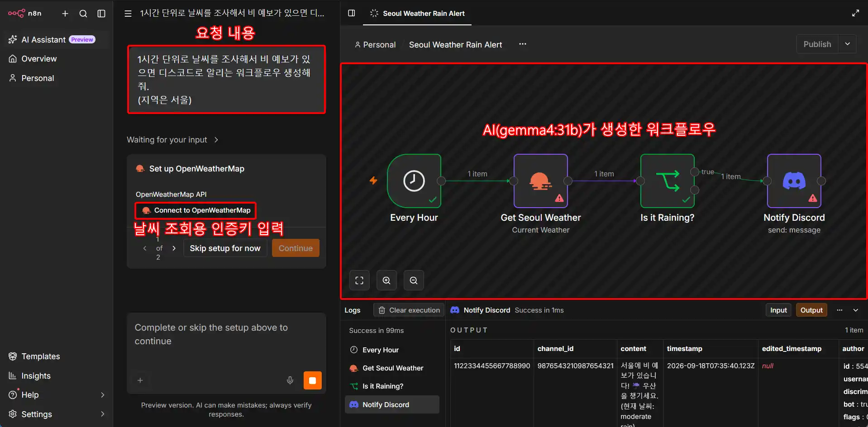Select the Seoul Weather Rain Alert tab
The height and width of the screenshot is (427, 868).
(x=417, y=14)
